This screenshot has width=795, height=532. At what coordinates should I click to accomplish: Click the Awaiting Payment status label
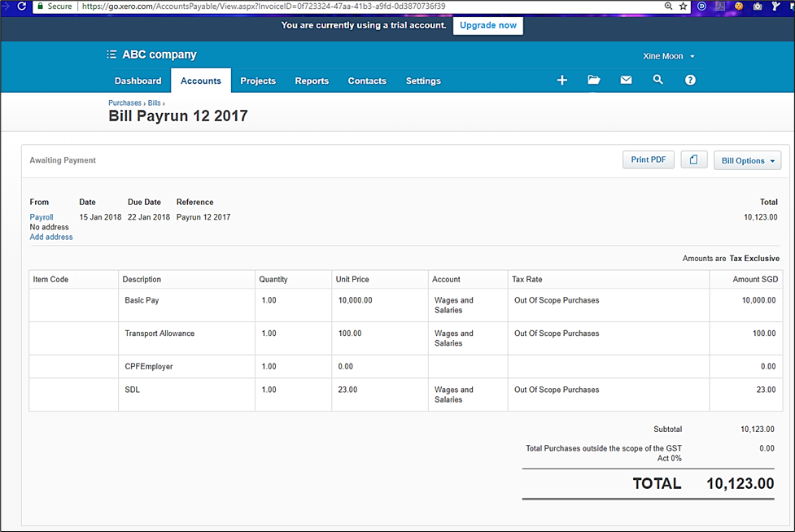coord(63,160)
